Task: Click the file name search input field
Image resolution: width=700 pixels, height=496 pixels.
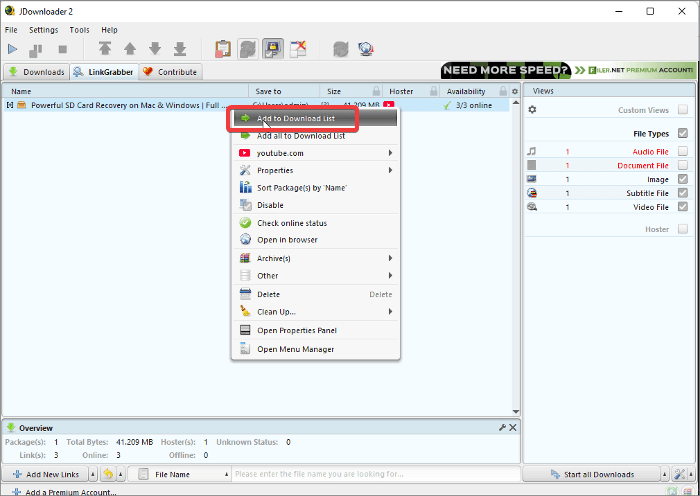Action: click(x=374, y=474)
